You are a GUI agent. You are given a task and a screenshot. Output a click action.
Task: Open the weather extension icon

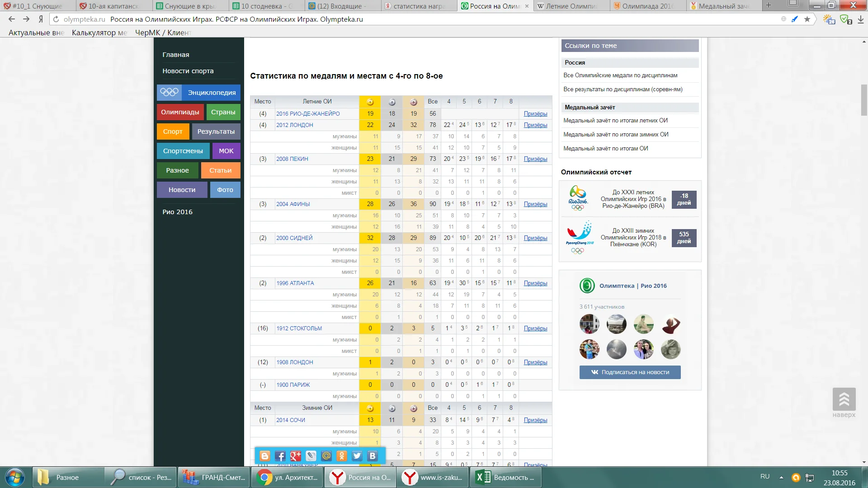pos(829,19)
